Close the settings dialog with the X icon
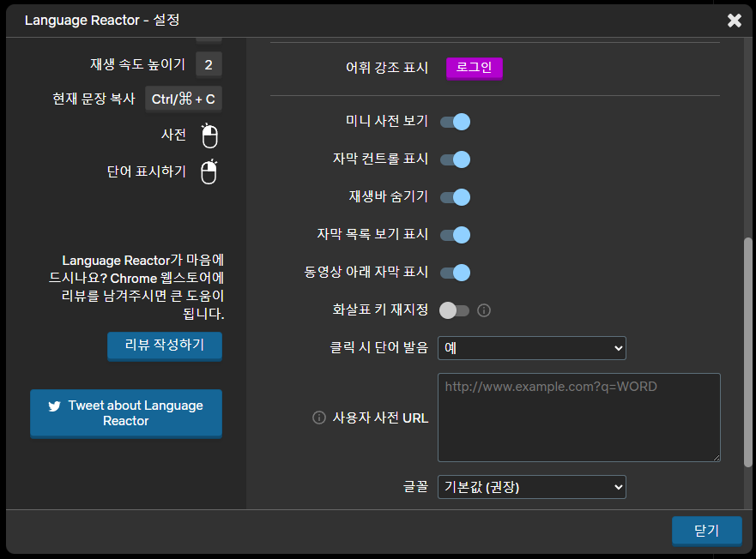 point(735,21)
